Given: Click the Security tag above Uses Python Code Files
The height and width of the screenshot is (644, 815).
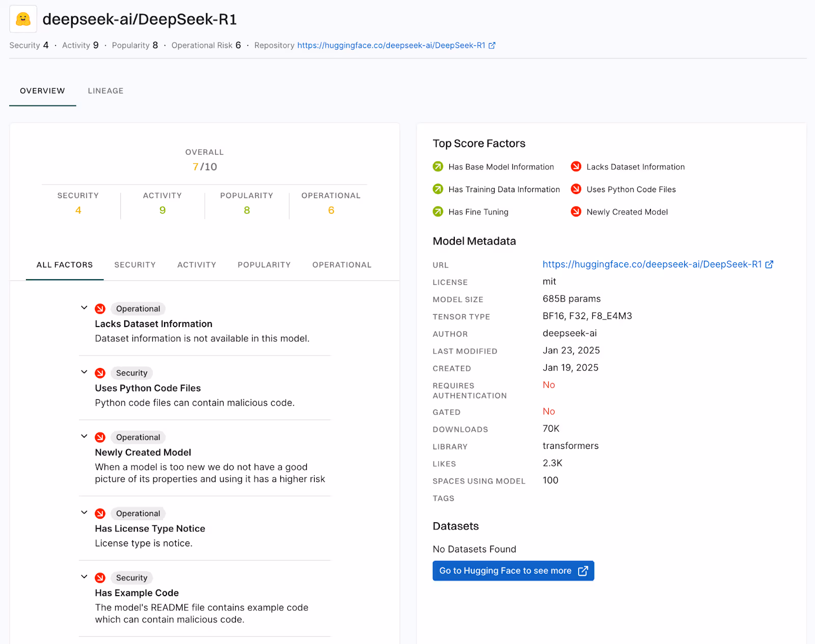Looking at the screenshot, I should tap(132, 373).
